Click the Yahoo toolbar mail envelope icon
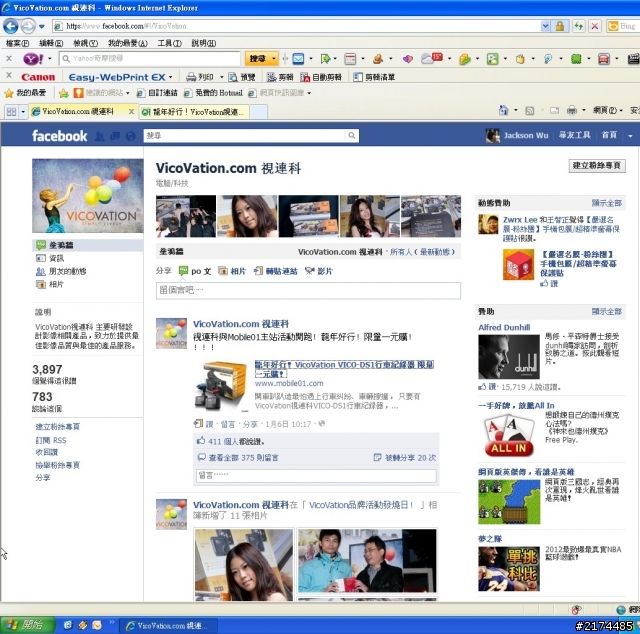Viewport: 640px width, 634px height. point(298,59)
